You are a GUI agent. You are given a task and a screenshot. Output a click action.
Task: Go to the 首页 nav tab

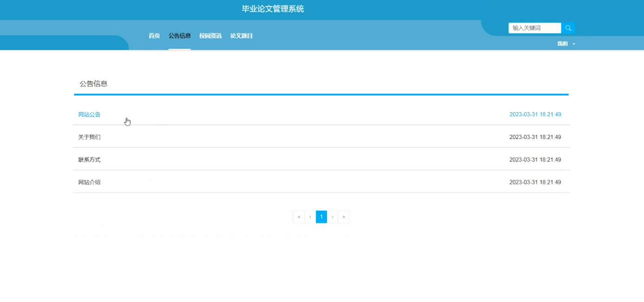click(x=154, y=36)
